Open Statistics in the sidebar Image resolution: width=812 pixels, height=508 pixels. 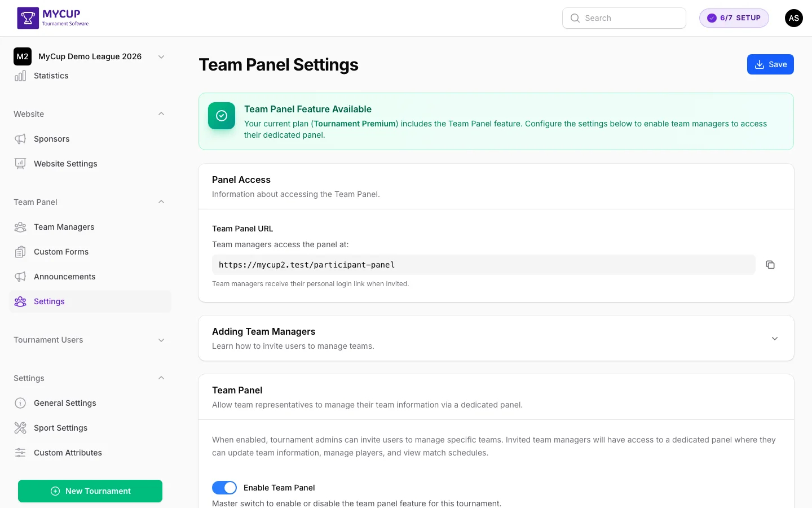pyautogui.click(x=90, y=76)
